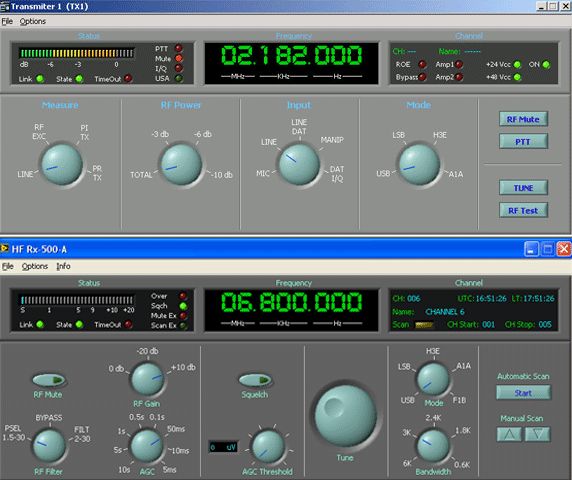Screen dimensions: 572x480
Task: Click the RF Test button
Action: [523, 210]
